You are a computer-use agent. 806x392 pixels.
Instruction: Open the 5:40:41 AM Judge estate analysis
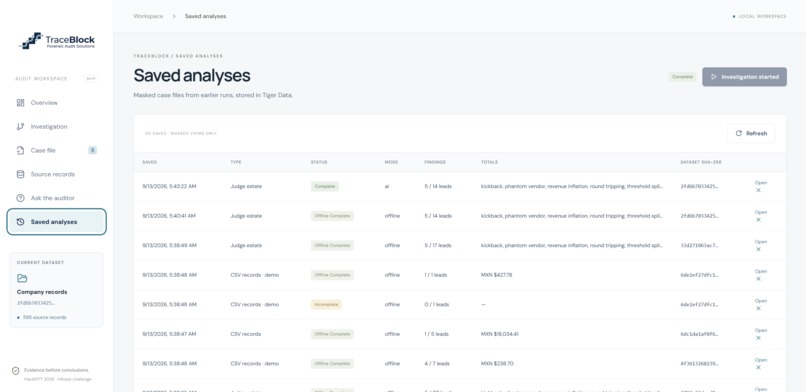pos(761,212)
